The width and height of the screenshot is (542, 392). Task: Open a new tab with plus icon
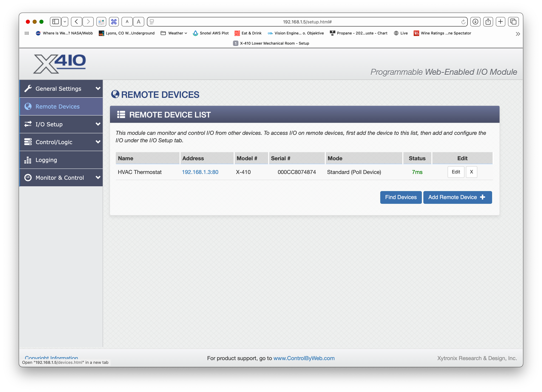500,22
